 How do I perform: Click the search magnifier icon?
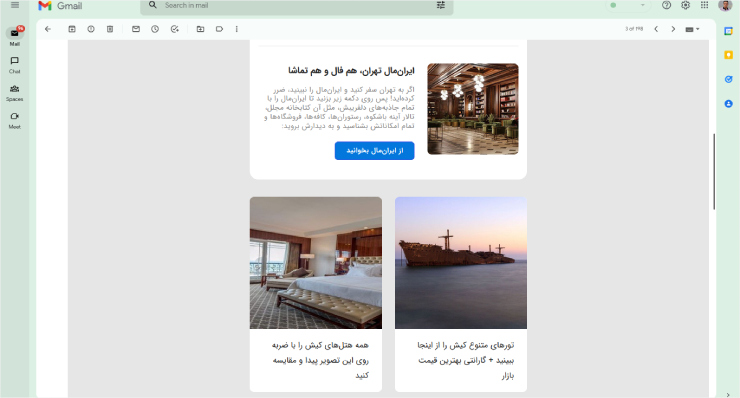point(152,5)
